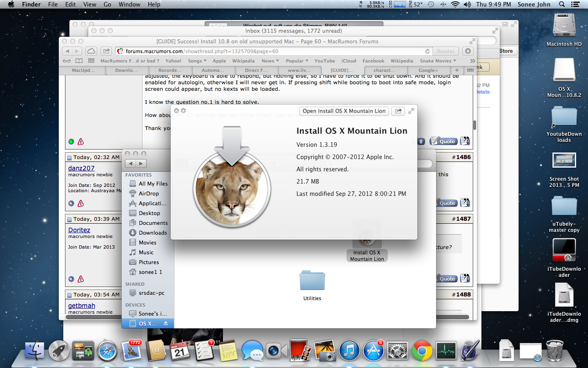Click Quick Look fullscreen arrows button

(411, 111)
